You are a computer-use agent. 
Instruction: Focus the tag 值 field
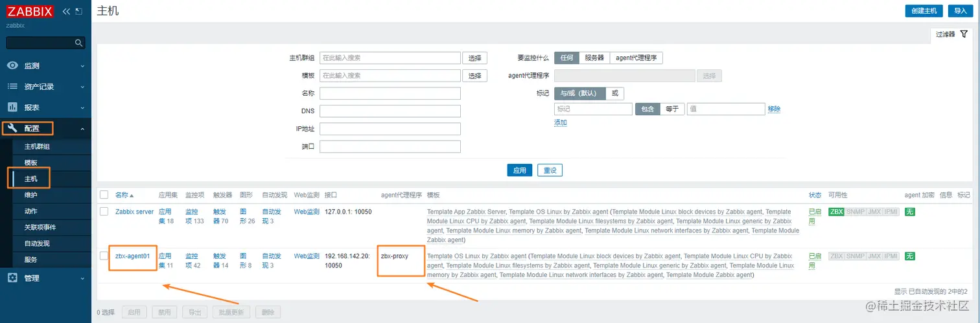pyautogui.click(x=726, y=109)
